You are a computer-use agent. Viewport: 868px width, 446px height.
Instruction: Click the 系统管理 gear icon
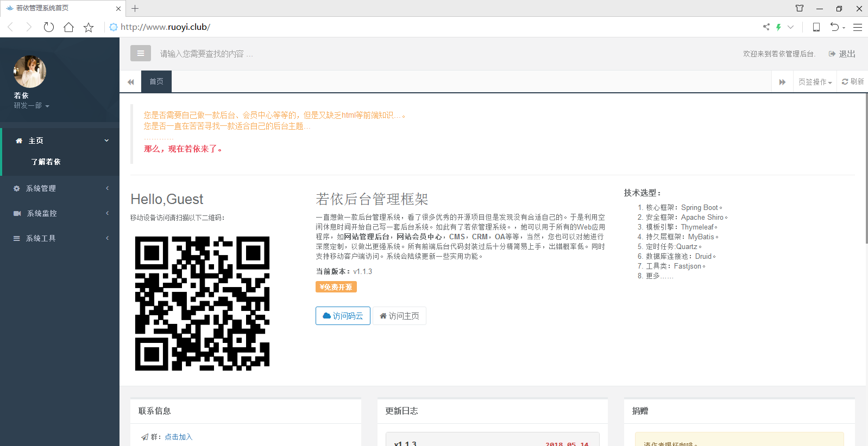pyautogui.click(x=17, y=188)
